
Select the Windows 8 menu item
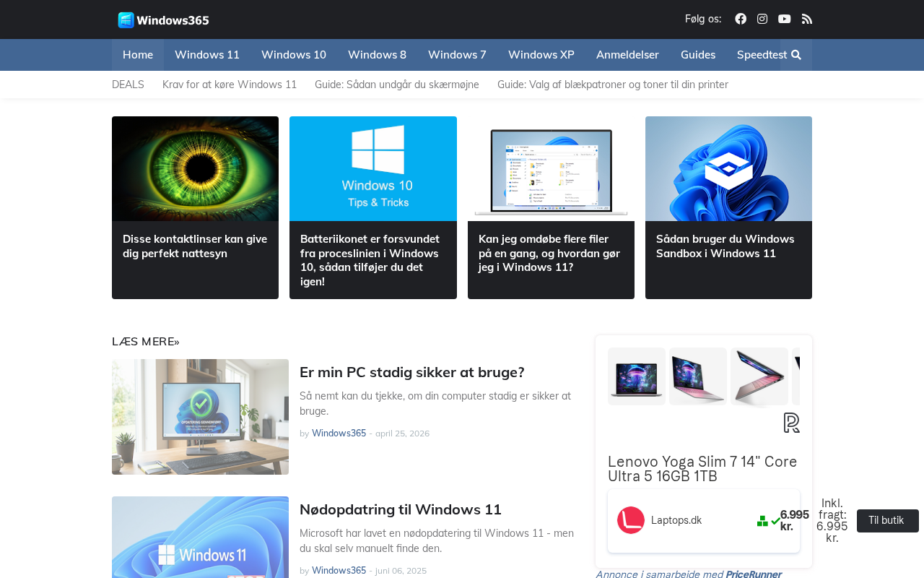[377, 55]
